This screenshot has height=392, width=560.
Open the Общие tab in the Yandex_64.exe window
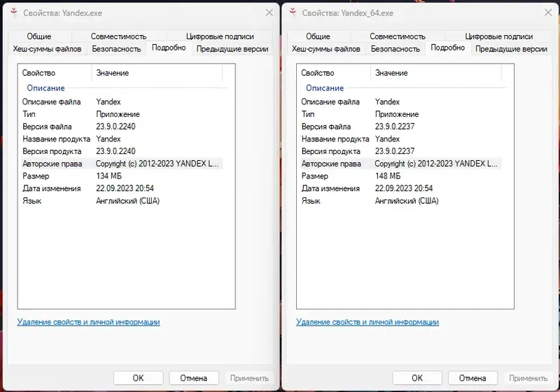pos(318,36)
